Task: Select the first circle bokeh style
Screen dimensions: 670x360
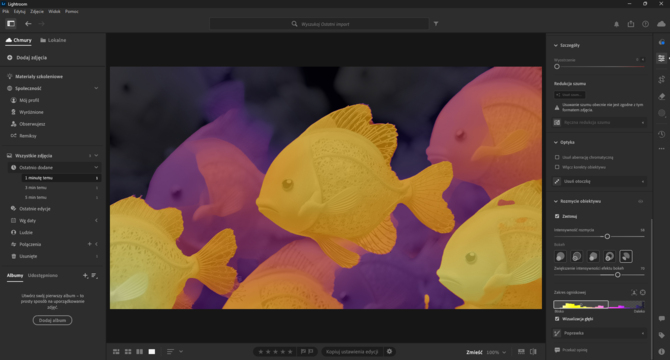Action: pyautogui.click(x=560, y=256)
